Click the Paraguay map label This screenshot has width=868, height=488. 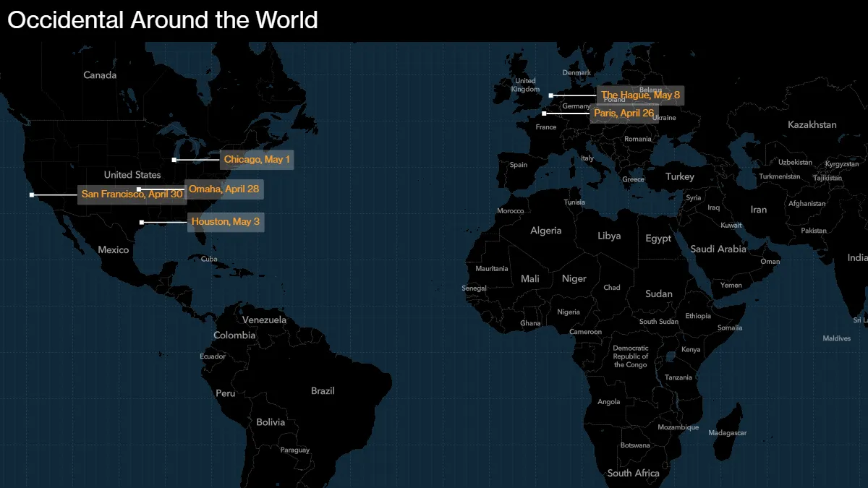click(295, 450)
